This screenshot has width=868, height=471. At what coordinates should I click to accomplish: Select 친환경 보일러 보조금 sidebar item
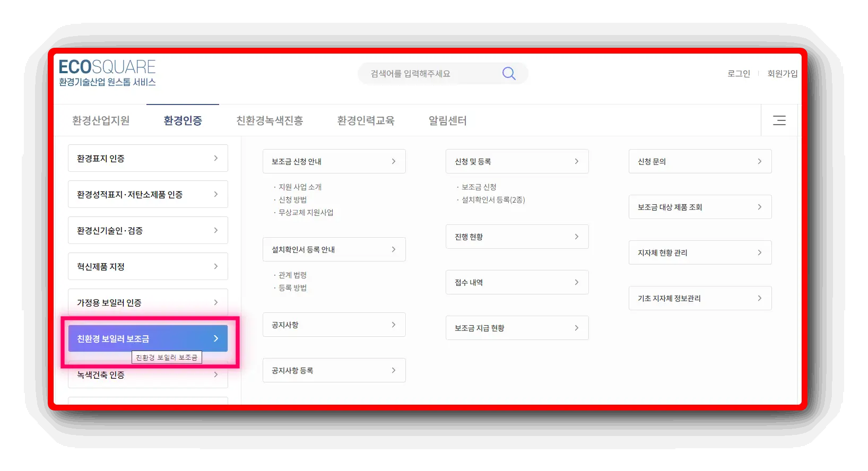point(148,338)
